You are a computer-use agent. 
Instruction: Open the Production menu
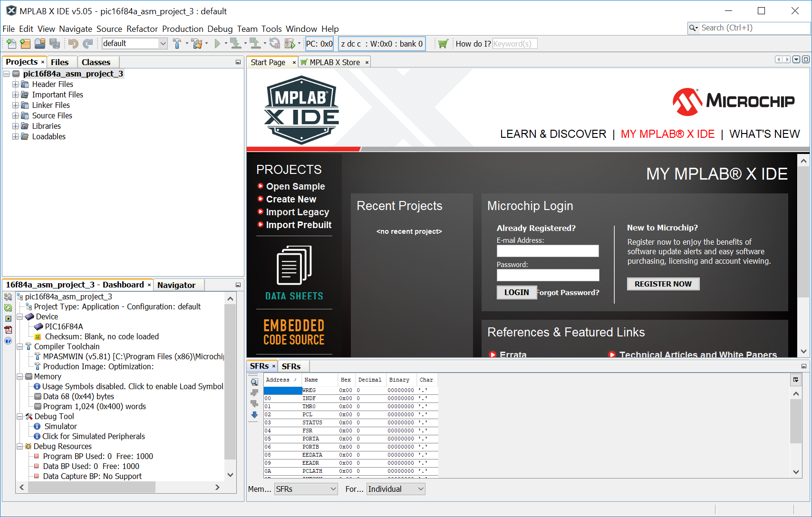(183, 29)
